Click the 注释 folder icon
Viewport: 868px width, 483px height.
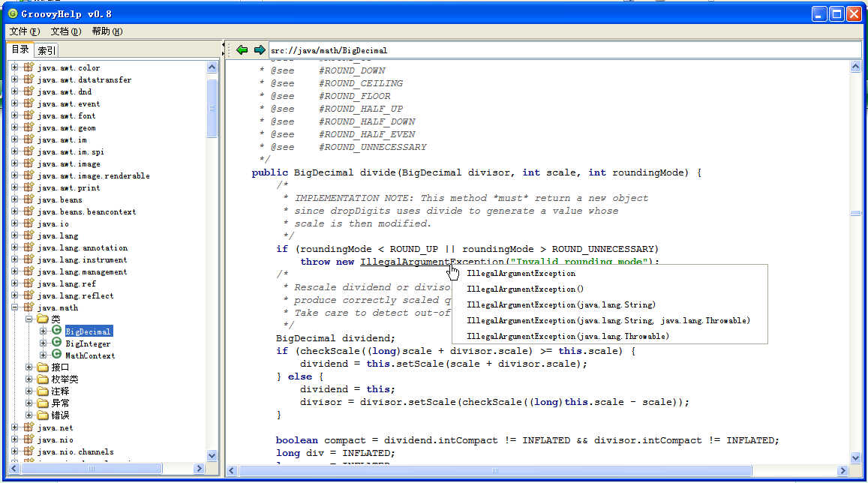click(x=43, y=391)
